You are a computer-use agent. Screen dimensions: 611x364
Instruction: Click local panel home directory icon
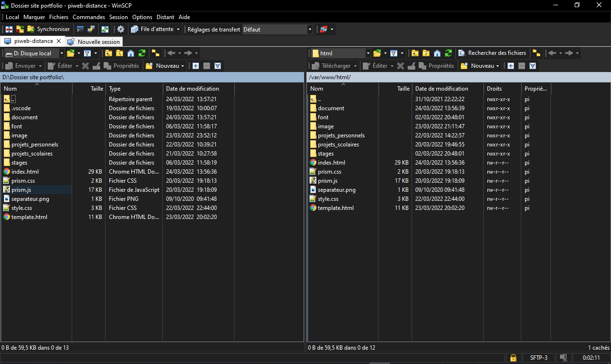pos(130,53)
